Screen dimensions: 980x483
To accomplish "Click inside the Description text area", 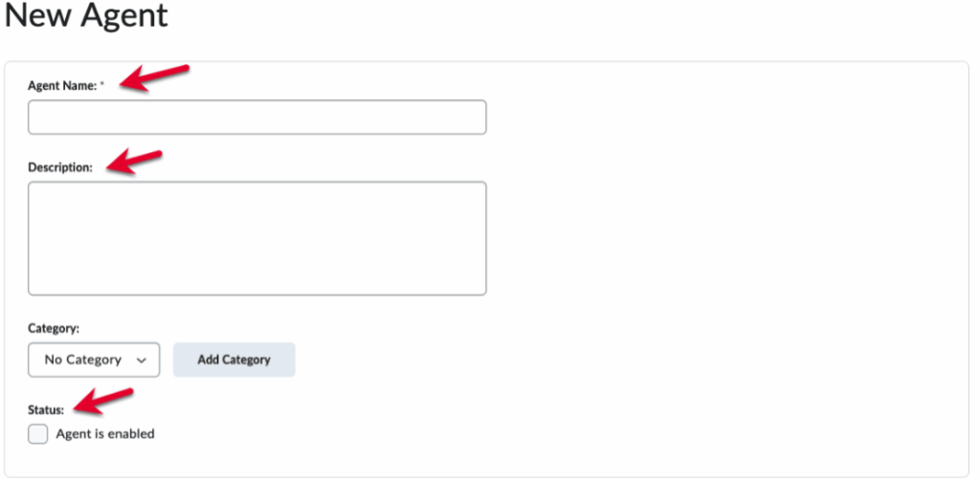I will coord(256,238).
